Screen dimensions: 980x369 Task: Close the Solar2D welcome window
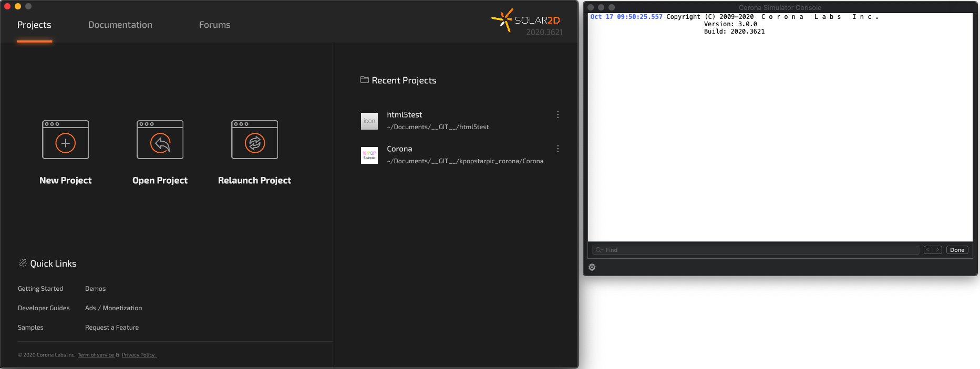click(x=7, y=6)
